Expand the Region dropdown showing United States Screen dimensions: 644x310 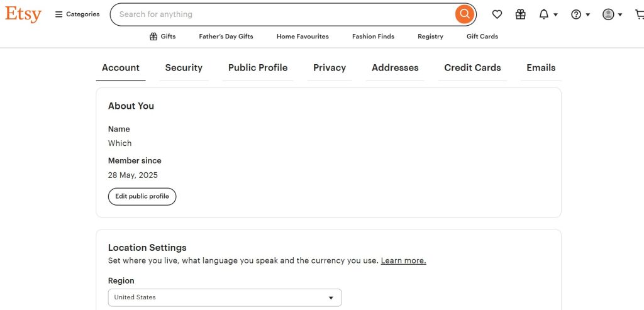(225, 297)
